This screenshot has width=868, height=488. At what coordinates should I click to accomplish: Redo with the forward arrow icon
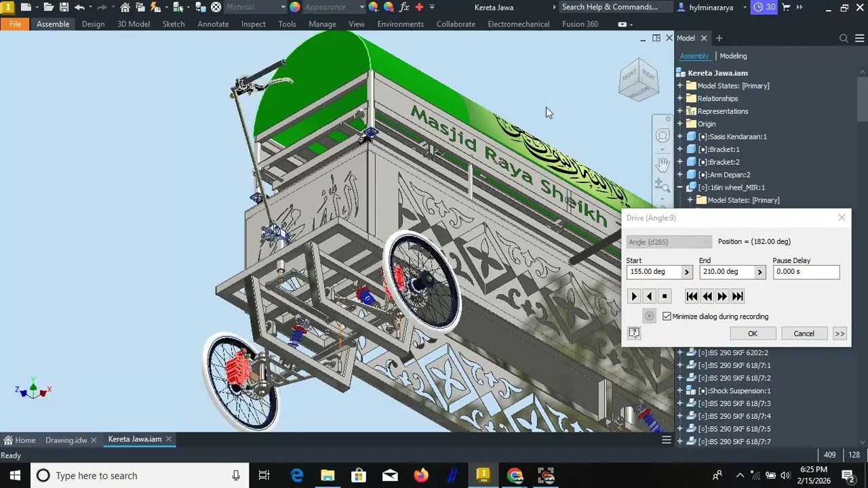(x=102, y=7)
